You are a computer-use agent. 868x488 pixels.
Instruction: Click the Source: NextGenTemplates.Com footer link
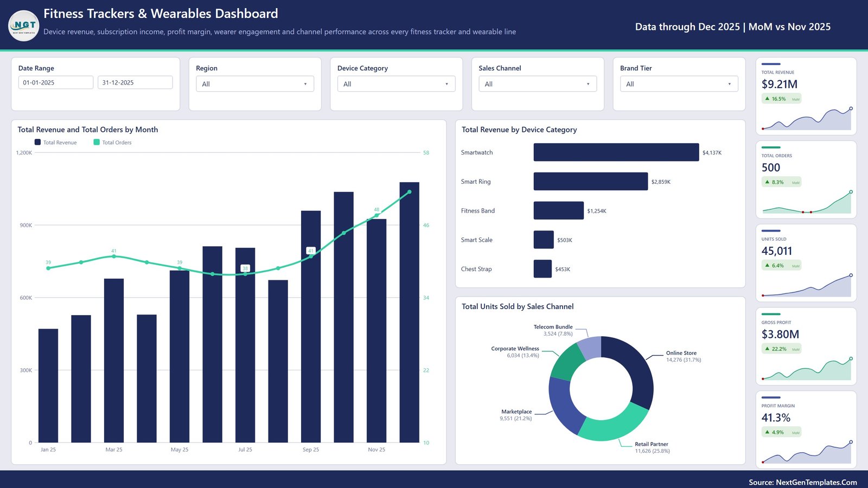pyautogui.click(x=803, y=482)
